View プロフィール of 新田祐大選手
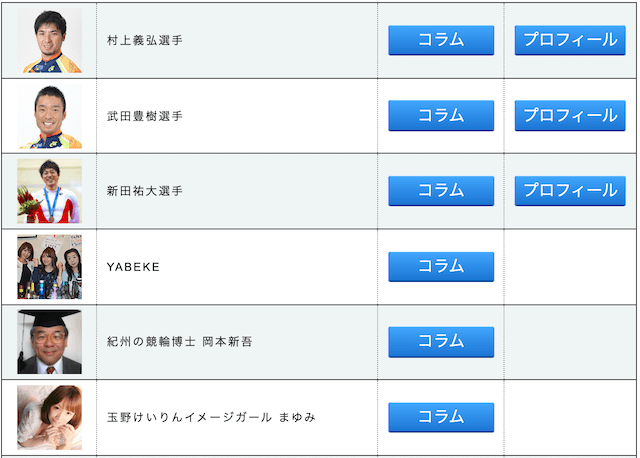640x458 pixels. (x=570, y=191)
